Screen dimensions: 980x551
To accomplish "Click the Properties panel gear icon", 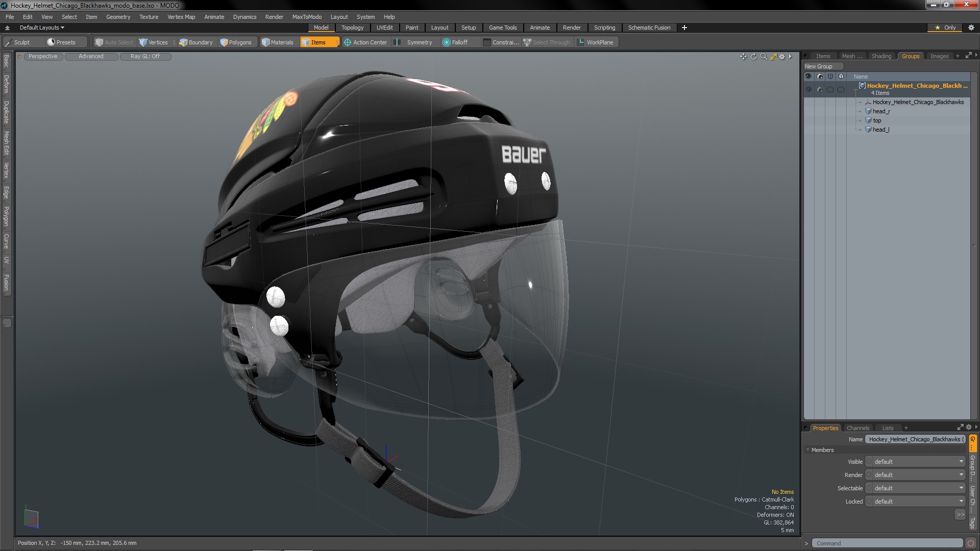I will click(x=969, y=428).
